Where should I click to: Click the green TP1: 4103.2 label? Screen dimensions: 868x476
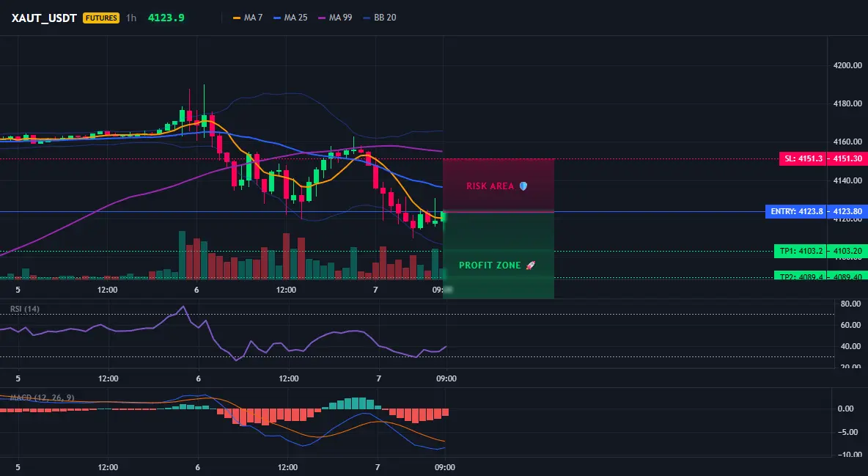(801, 251)
